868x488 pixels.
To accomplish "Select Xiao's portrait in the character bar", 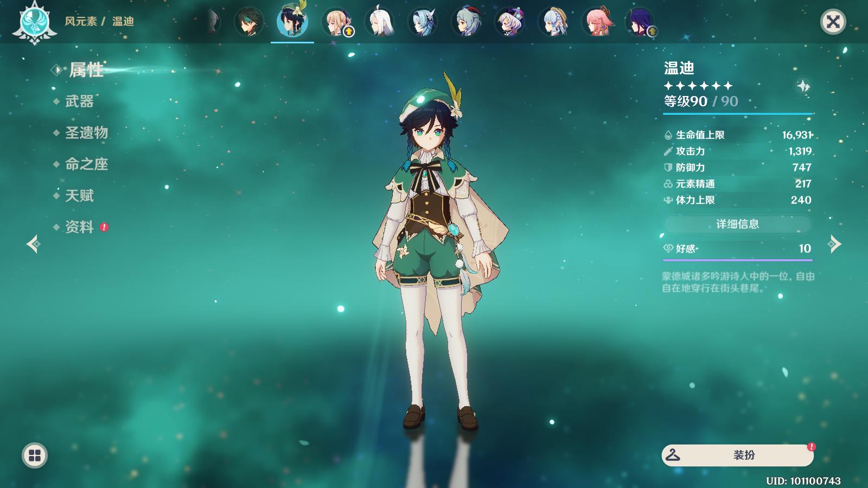I will point(249,22).
